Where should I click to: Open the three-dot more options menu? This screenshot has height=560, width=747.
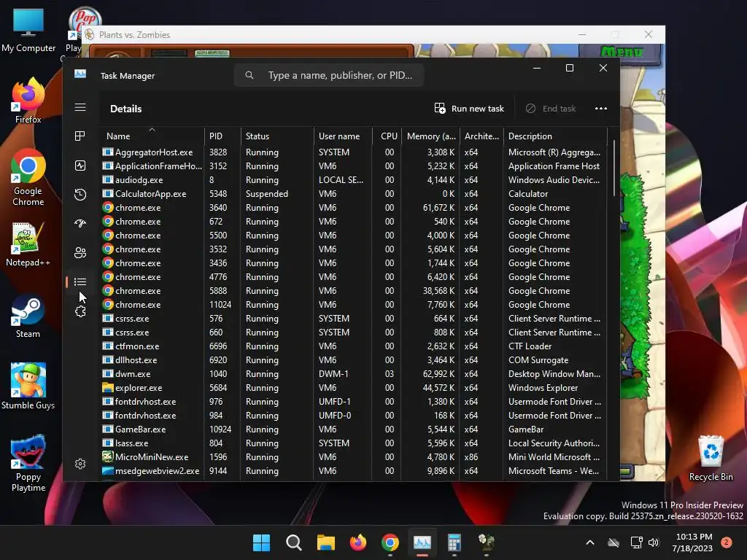tap(601, 109)
